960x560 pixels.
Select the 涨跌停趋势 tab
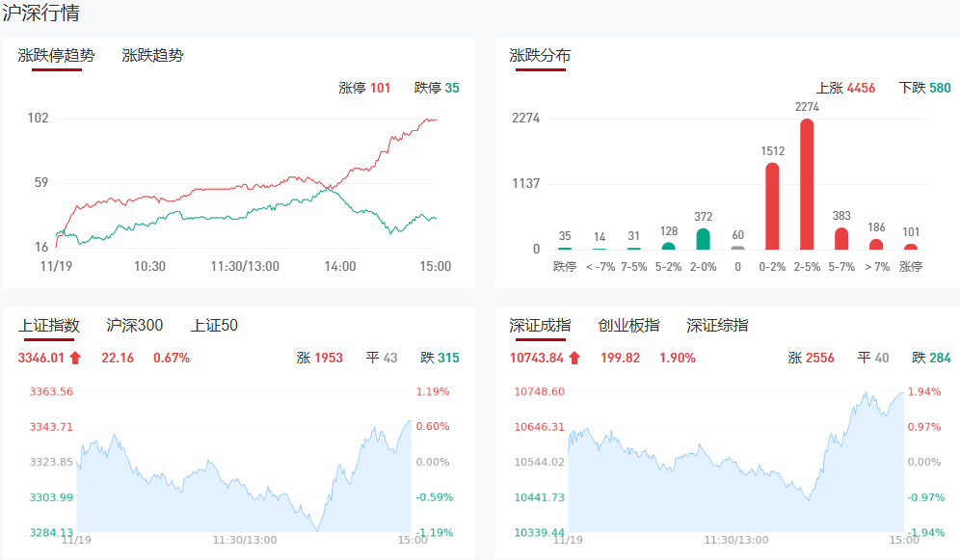tap(57, 56)
